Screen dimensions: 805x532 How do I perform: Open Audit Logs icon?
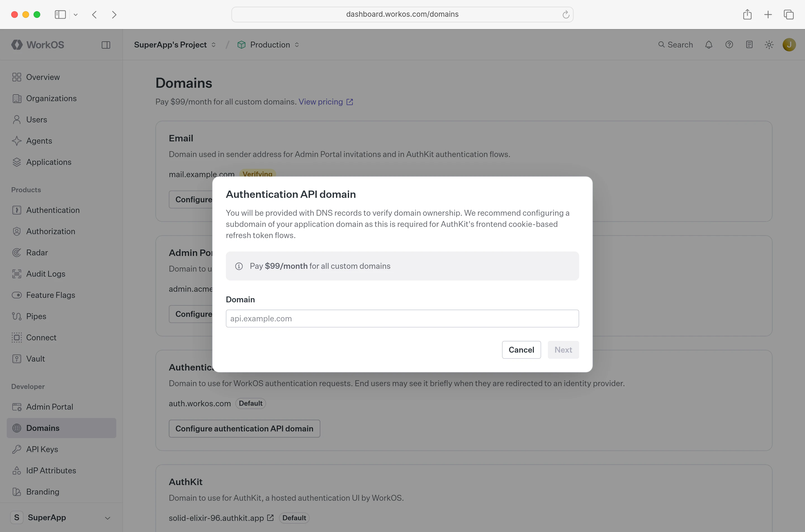(x=16, y=274)
